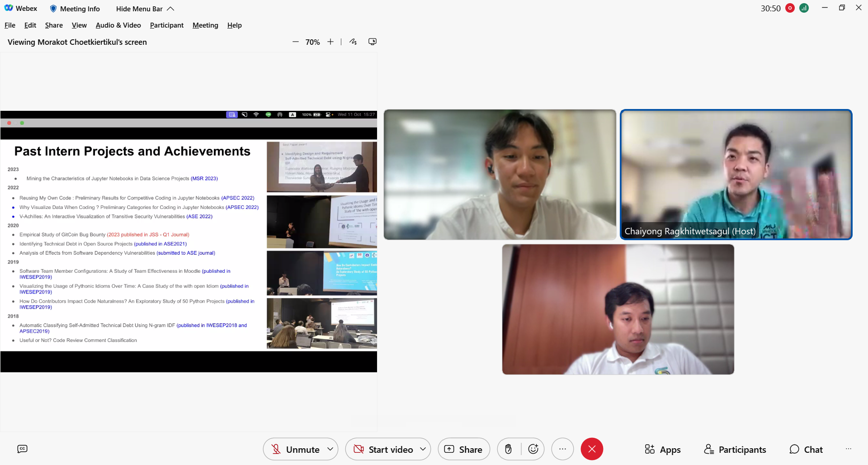Zoom in shared screen with plus
Screen dimensions: 868x465
330,42
